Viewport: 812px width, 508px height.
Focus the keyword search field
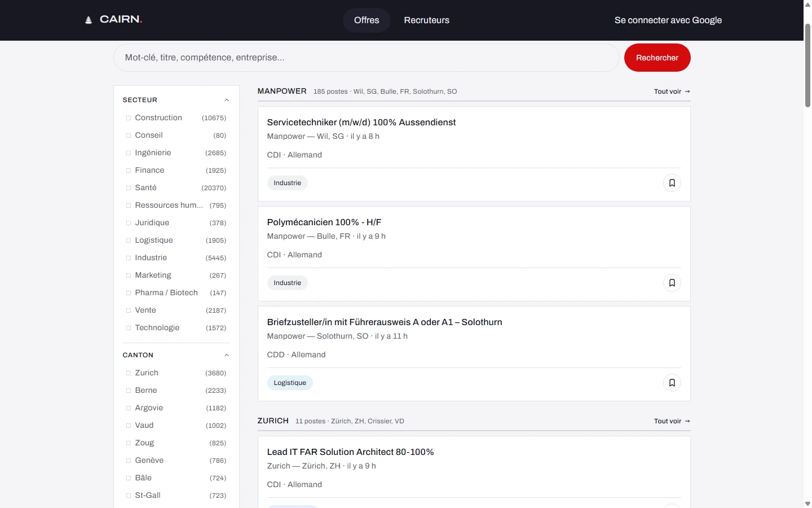click(367, 58)
